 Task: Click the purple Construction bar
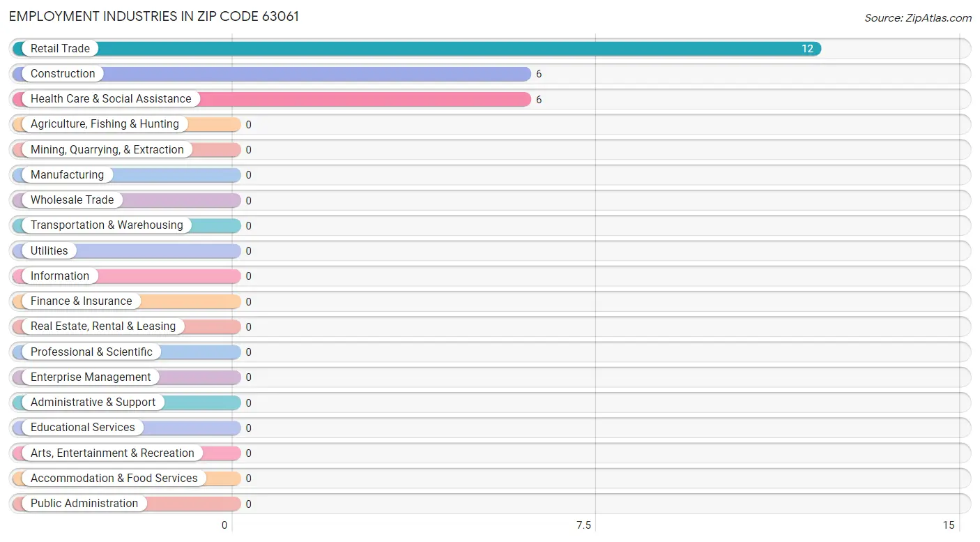tap(272, 74)
